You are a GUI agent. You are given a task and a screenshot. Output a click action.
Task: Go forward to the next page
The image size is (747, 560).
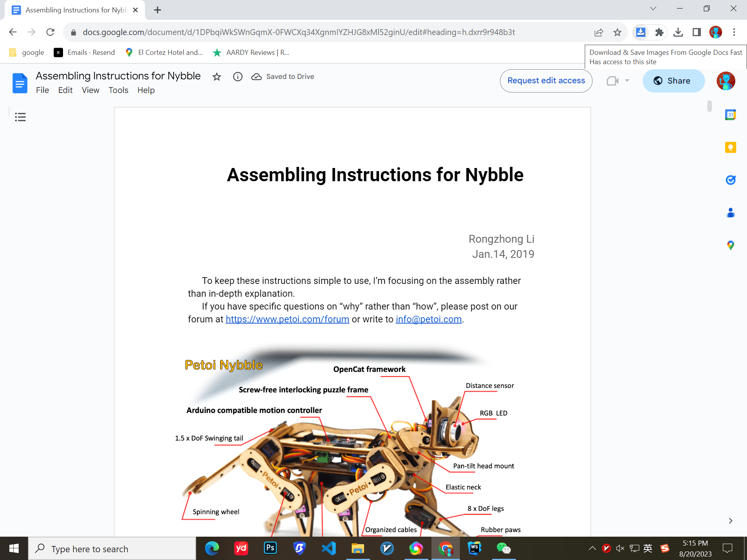[x=32, y=32]
